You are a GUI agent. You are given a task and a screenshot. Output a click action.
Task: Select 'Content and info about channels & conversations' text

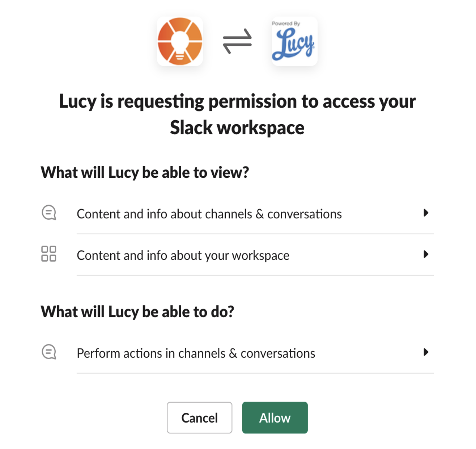(209, 214)
